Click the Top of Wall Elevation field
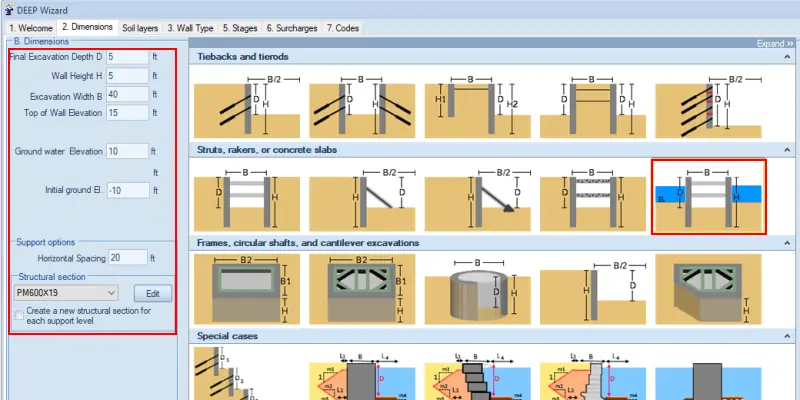Screen dimensions: 800x400 coord(128,113)
